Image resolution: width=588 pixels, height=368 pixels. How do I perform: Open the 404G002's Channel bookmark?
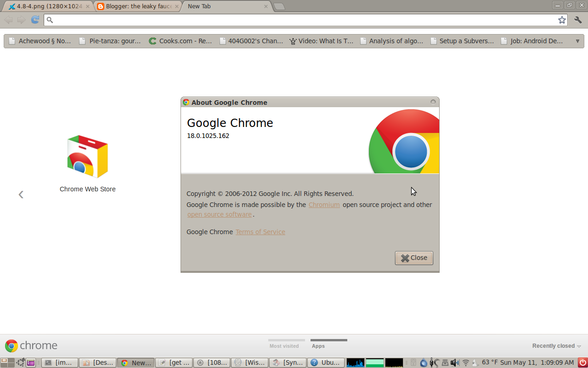pyautogui.click(x=251, y=41)
